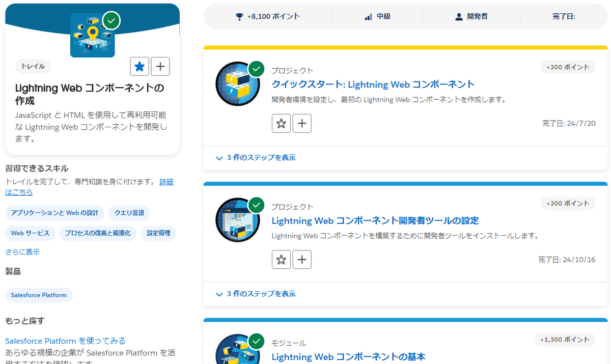Click the もっと探す heading

25,321
